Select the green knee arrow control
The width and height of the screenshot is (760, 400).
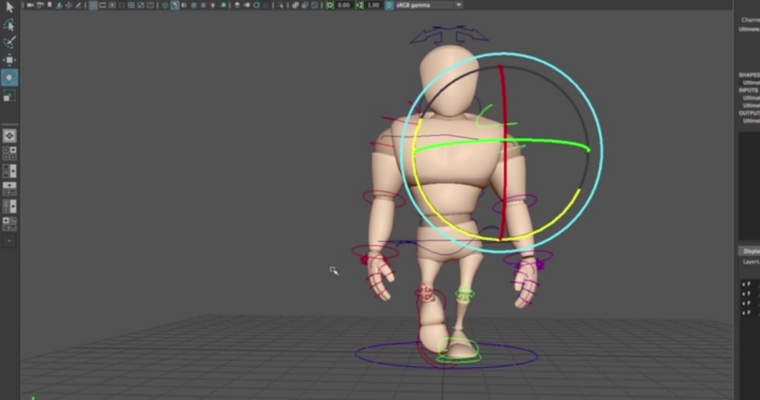[465, 294]
